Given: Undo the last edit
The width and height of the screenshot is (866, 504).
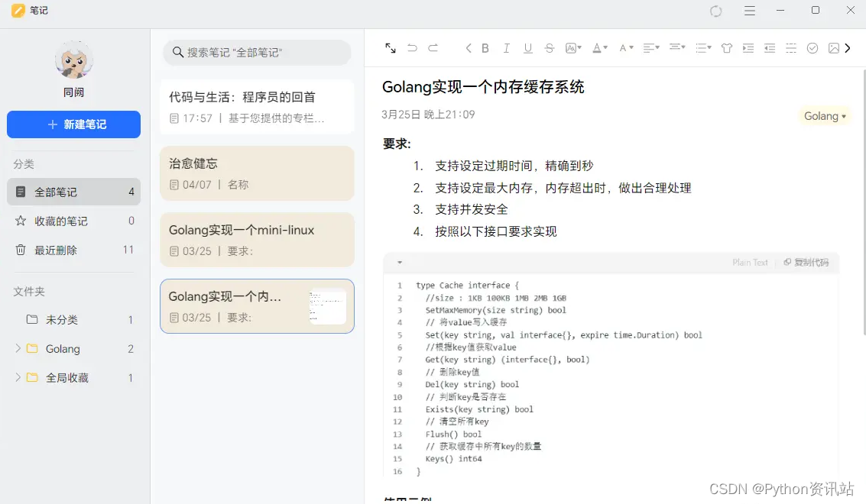Looking at the screenshot, I should (x=412, y=48).
